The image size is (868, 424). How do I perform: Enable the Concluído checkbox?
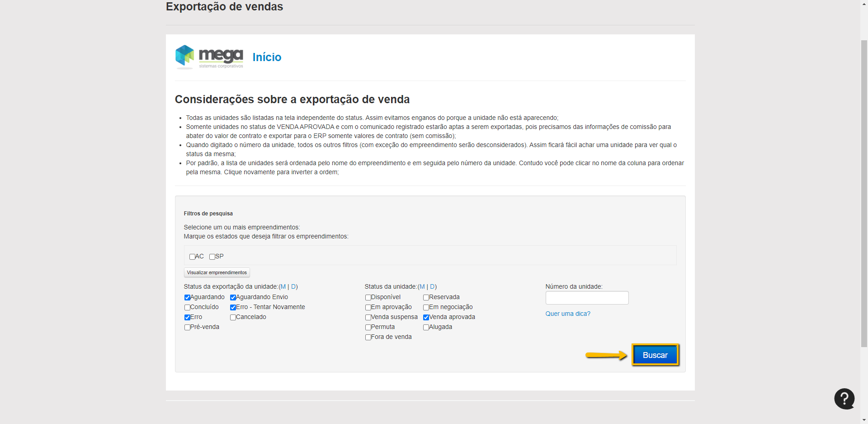[x=187, y=307]
